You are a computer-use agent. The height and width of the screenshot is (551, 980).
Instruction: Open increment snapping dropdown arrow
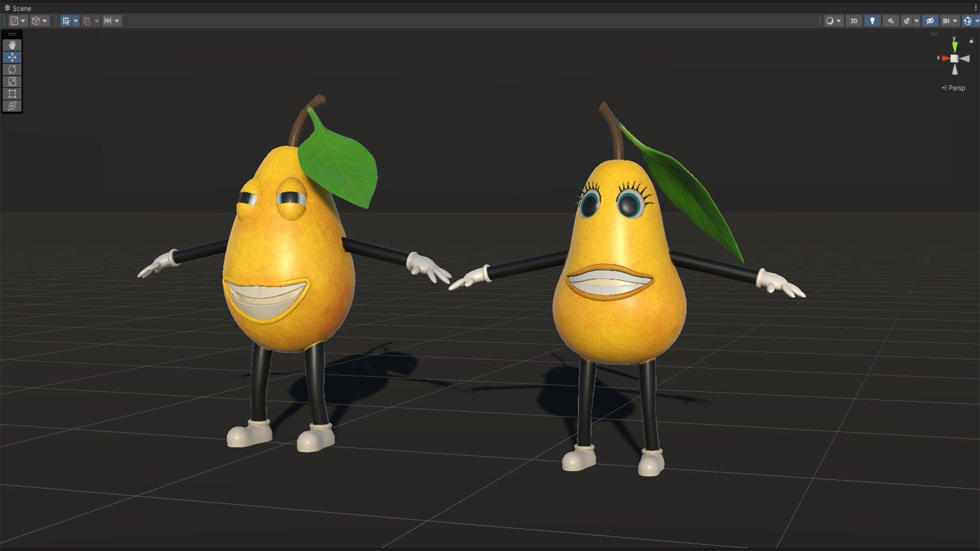coord(117,21)
